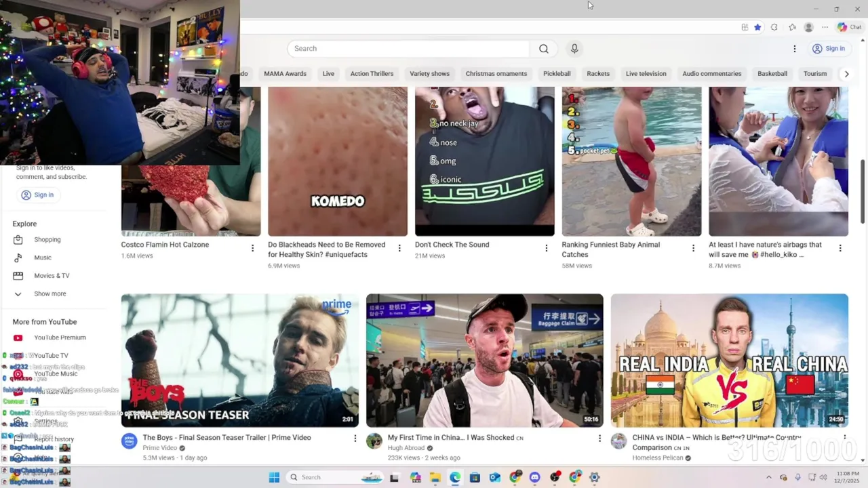Open Microsoft Store from the taskbar

tap(475, 477)
